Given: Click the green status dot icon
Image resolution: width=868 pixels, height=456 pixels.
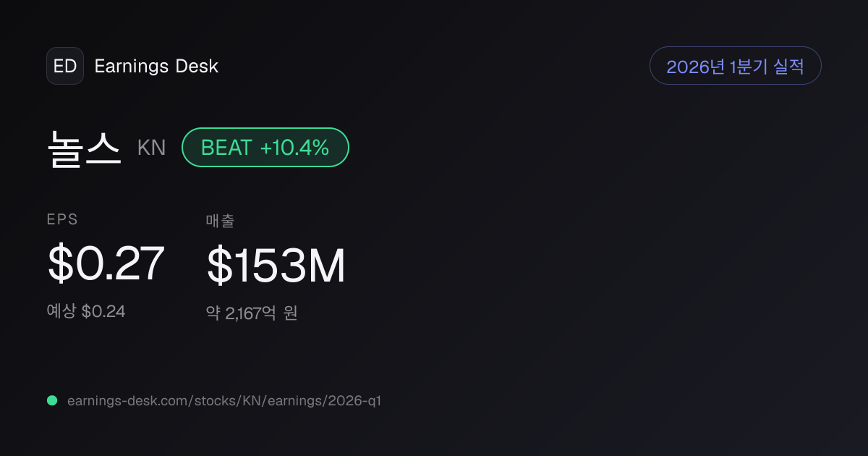Looking at the screenshot, I should pyautogui.click(x=52, y=400).
